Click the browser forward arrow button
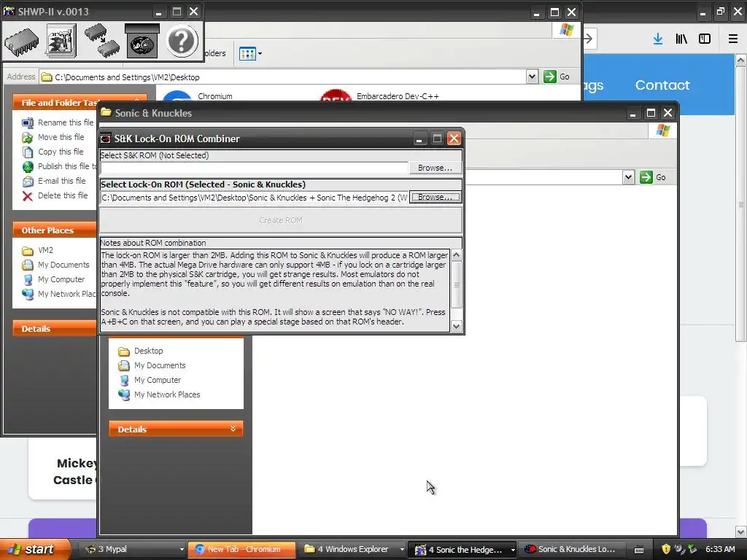Screen dimensions: 747x560 point(589,39)
